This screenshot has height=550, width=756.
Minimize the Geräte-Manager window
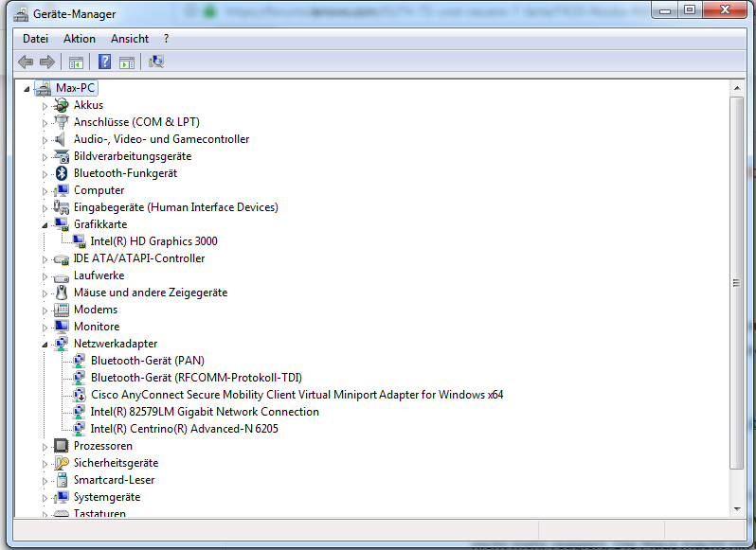point(665,10)
